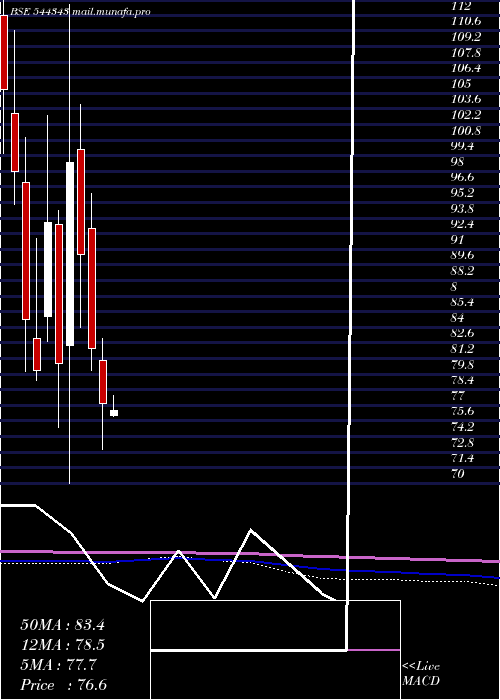Click the 107.8 price axis label
500x700 pixels.
(466, 53)
